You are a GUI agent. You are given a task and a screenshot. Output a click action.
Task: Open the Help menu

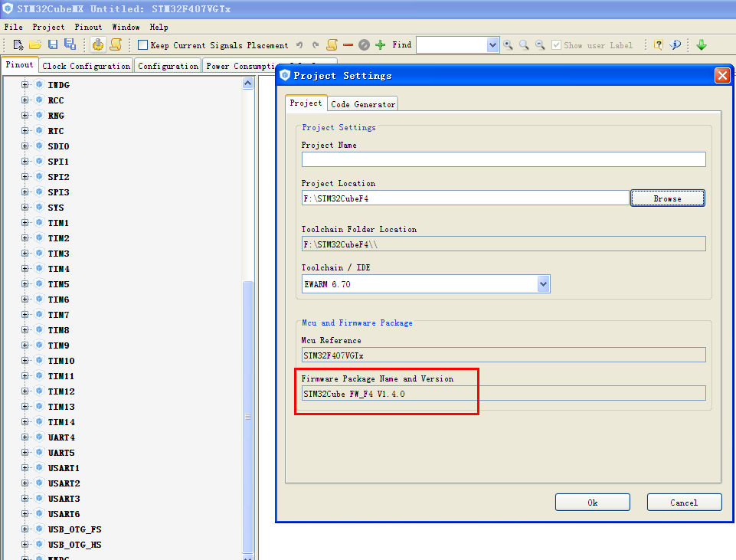coord(159,28)
